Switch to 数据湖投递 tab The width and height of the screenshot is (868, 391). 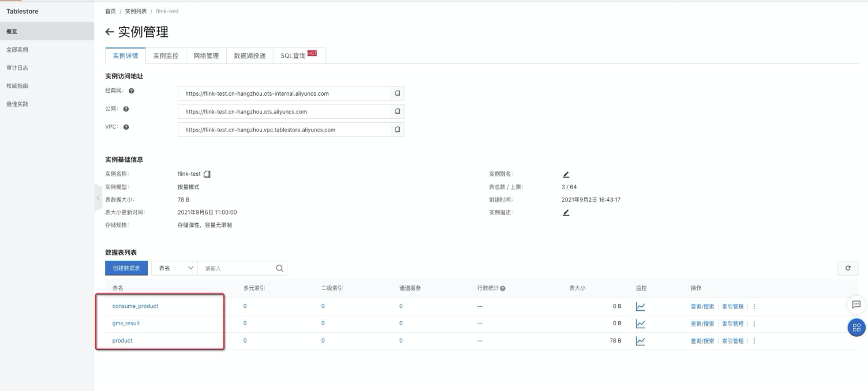(x=250, y=56)
